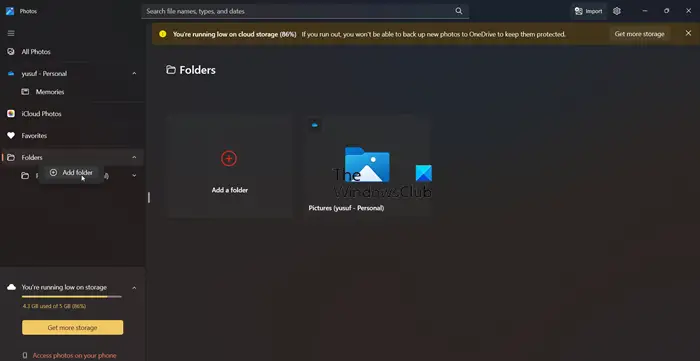The height and width of the screenshot is (361, 700).
Task: Open the hamburger navigation menu
Action: (x=11, y=33)
